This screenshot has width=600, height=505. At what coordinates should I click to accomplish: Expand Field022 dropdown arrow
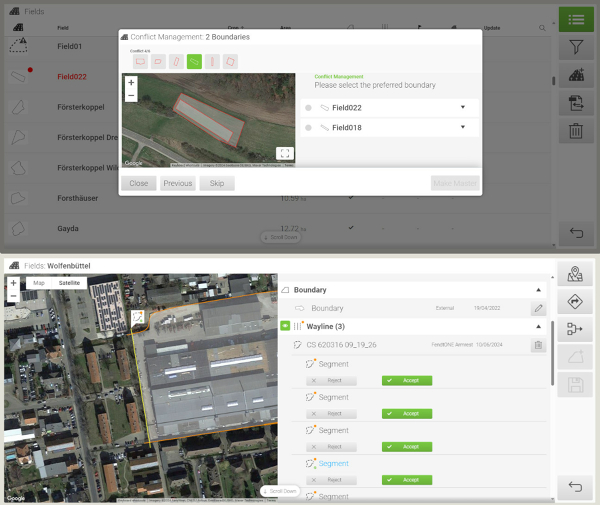(x=463, y=107)
